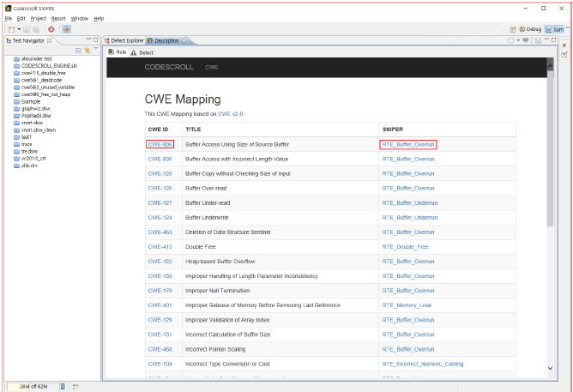Click the restore icon in the right side trim

tap(564, 45)
